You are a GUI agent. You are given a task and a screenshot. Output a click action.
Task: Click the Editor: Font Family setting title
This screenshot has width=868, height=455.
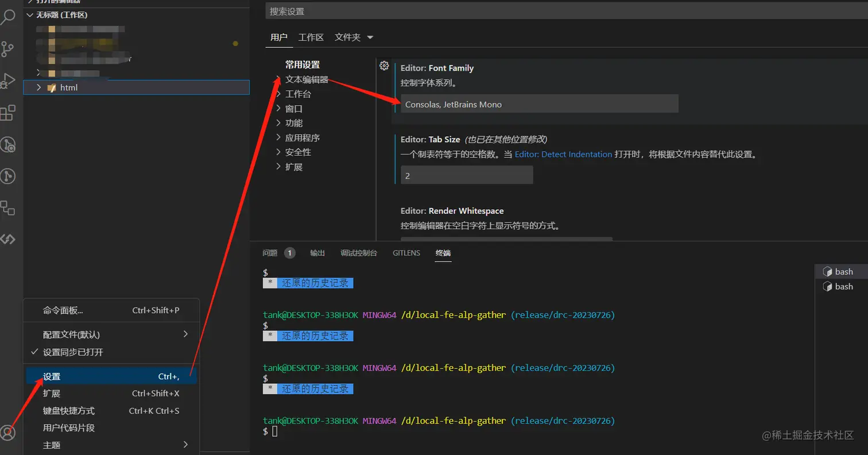click(437, 68)
